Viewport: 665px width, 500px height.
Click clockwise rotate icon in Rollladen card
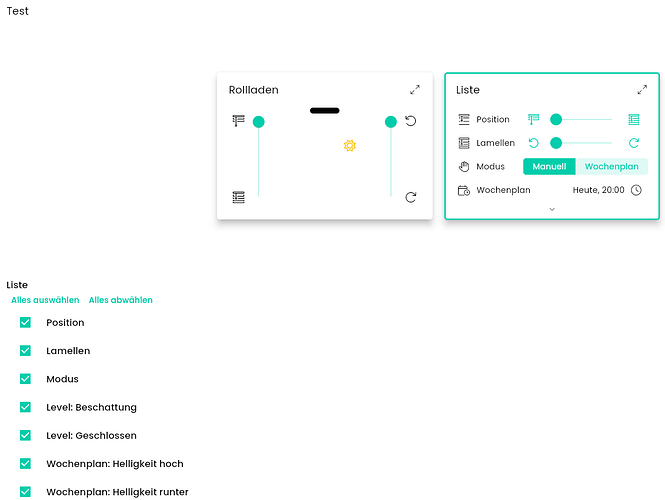[x=411, y=197]
